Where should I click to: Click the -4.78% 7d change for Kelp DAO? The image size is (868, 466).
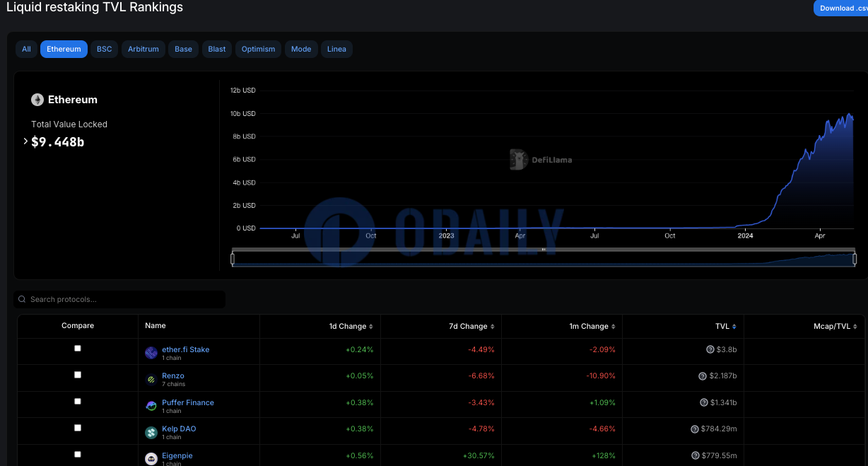[481, 429]
